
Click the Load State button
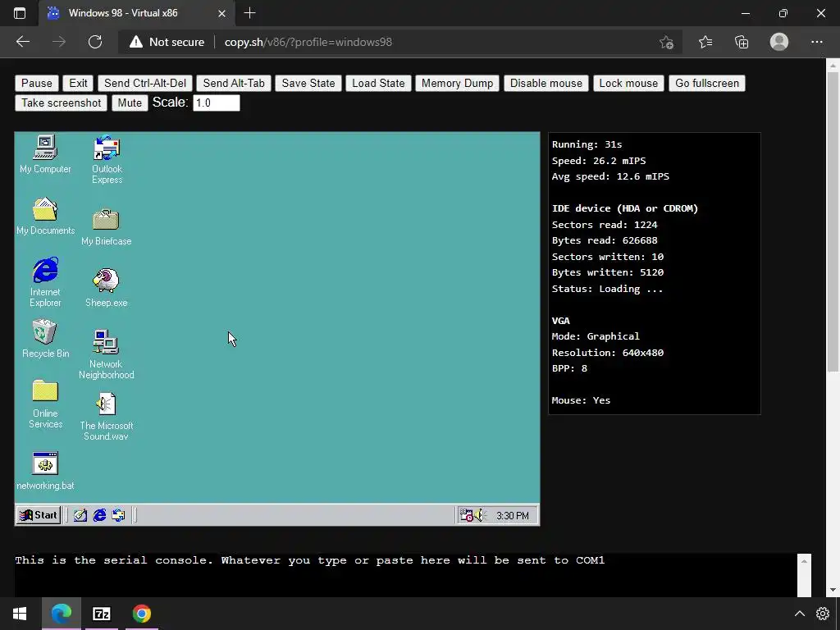tap(378, 83)
